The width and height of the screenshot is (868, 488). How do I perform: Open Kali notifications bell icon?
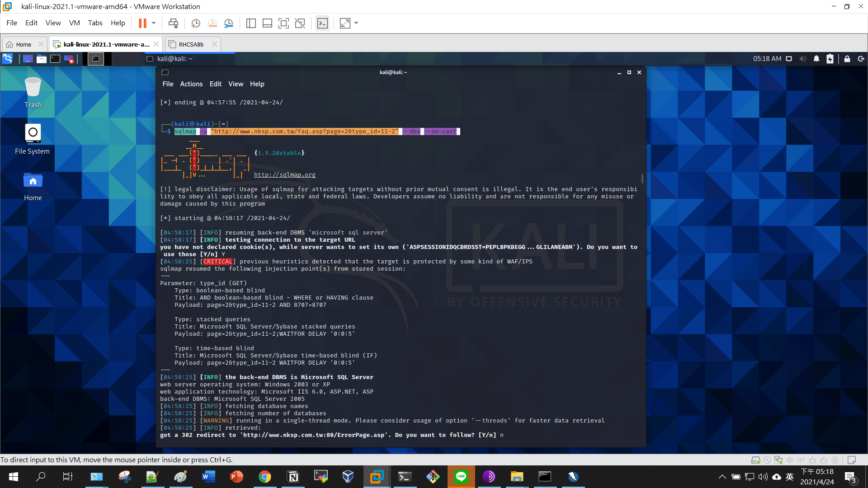pos(816,59)
